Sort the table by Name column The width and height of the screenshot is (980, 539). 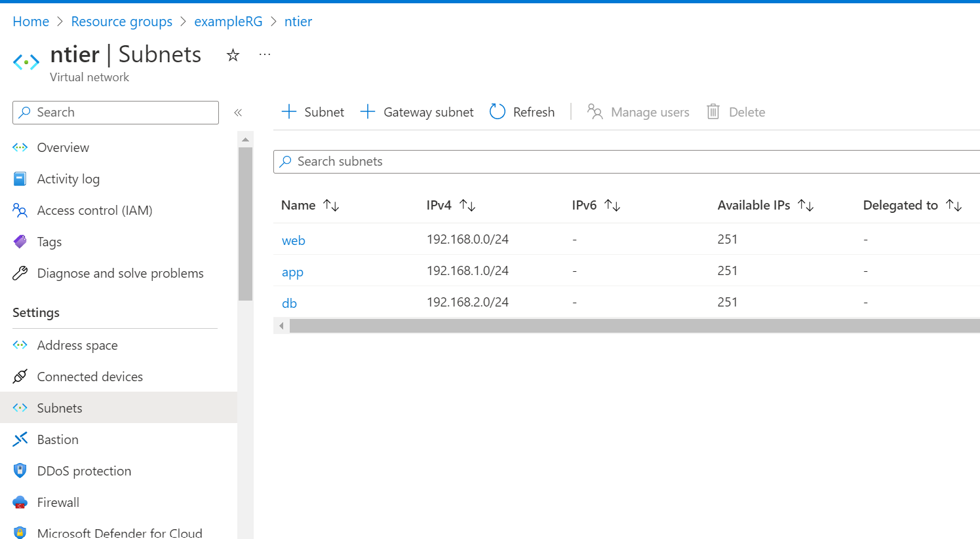310,205
